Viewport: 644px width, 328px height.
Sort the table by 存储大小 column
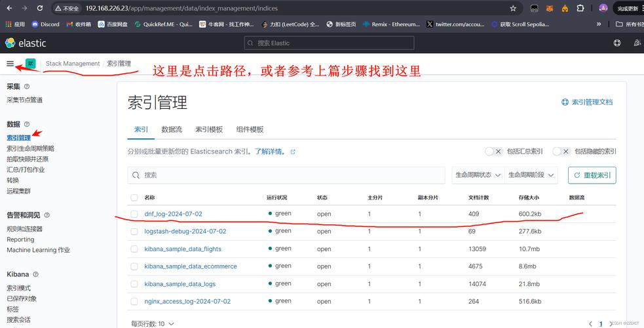(x=529, y=197)
